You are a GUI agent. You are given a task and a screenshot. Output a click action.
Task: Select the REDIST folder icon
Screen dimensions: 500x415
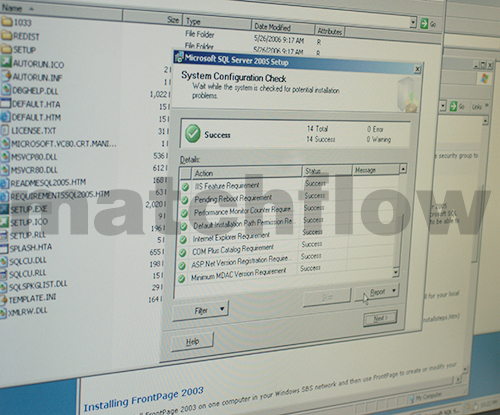click(x=6, y=35)
